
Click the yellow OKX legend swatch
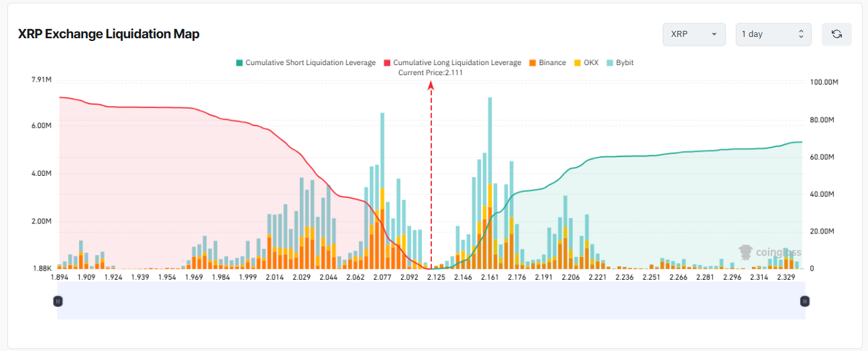point(577,63)
